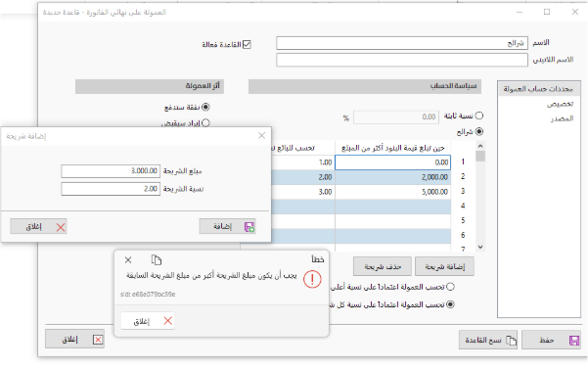Viewport: 588px width, 369px height.
Task: Click the أثر العمولة section header
Action: pyautogui.click(x=150, y=86)
